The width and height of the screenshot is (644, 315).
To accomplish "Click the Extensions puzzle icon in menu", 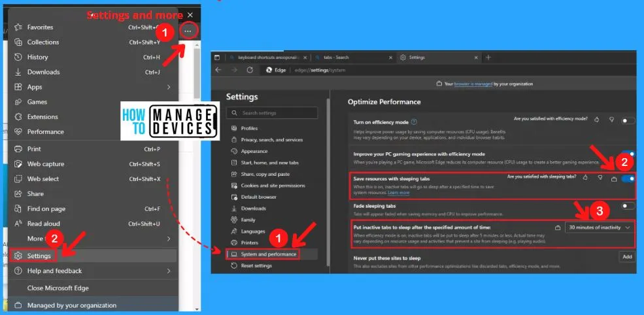I will [18, 116].
